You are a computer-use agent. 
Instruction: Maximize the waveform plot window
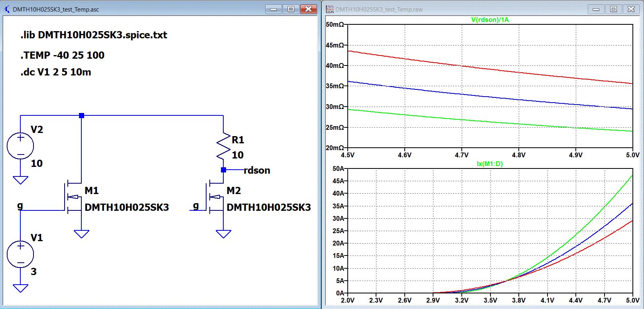613,9
